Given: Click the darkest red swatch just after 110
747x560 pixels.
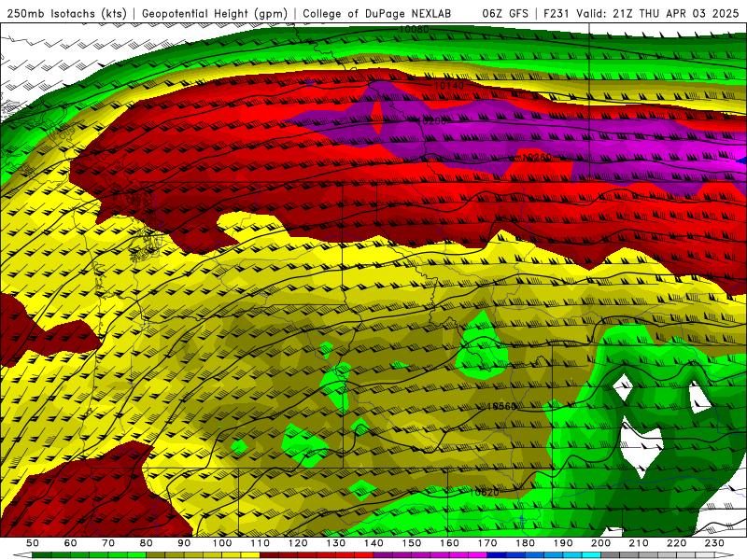Looking at the screenshot, I should (x=269, y=554).
